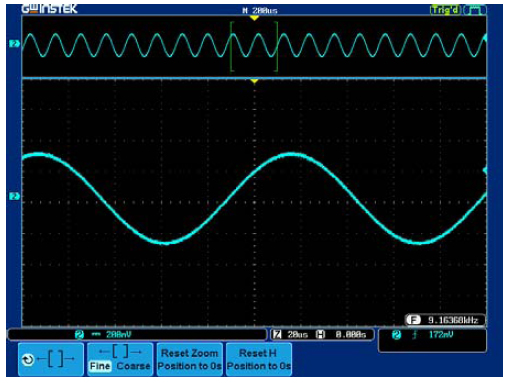Click the F frequency counter readout

pyautogui.click(x=445, y=320)
